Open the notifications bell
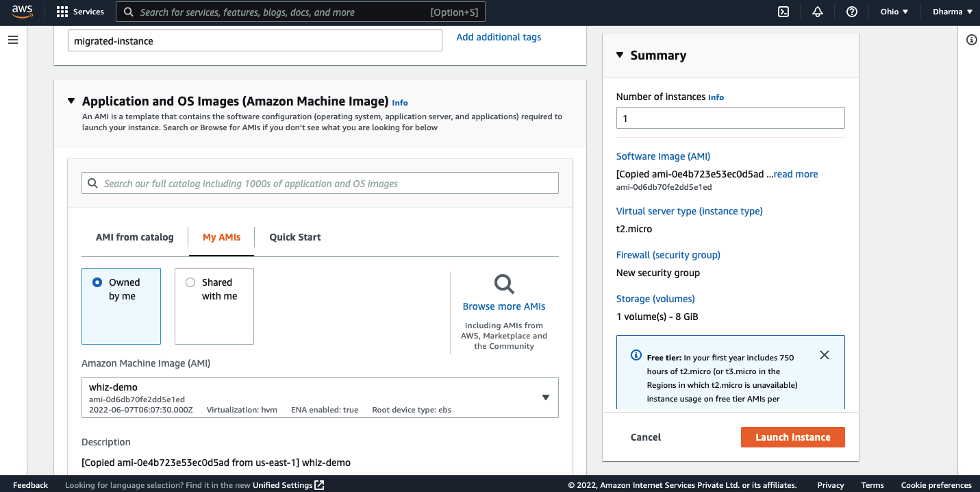Image resolution: width=980 pixels, height=492 pixels. tap(818, 12)
